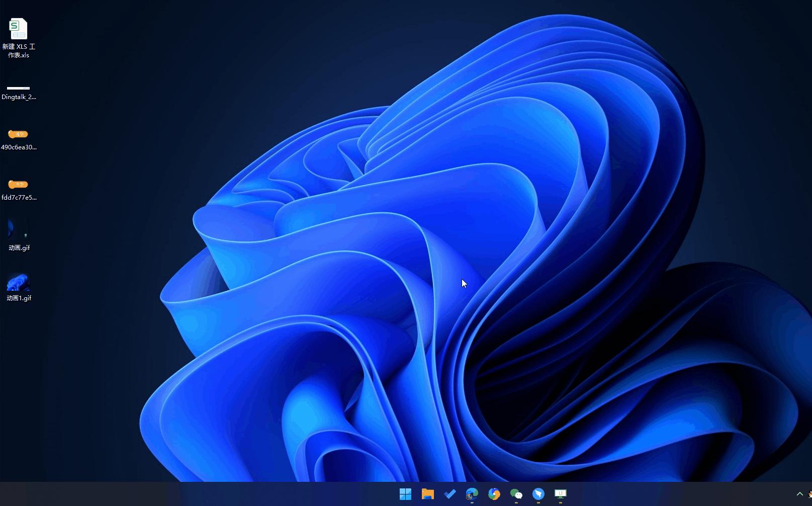Select the fdd7c77e5... desktop file

19,185
